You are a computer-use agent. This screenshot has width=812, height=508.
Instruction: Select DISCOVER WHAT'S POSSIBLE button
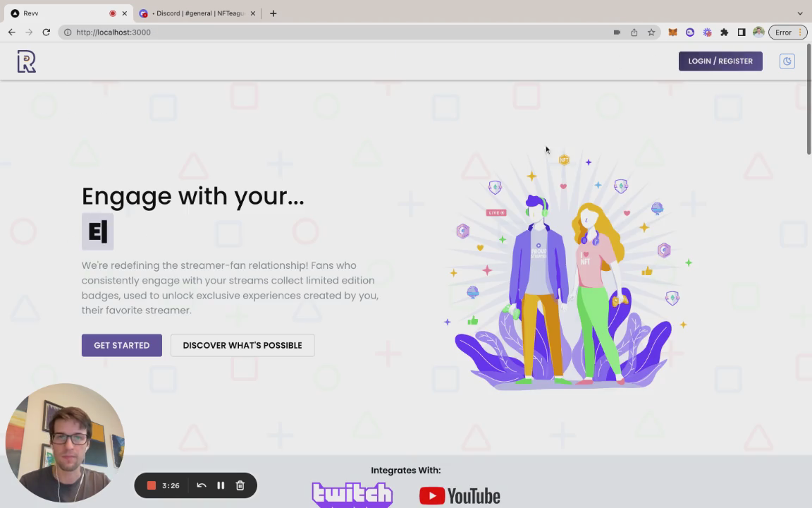[242, 345]
